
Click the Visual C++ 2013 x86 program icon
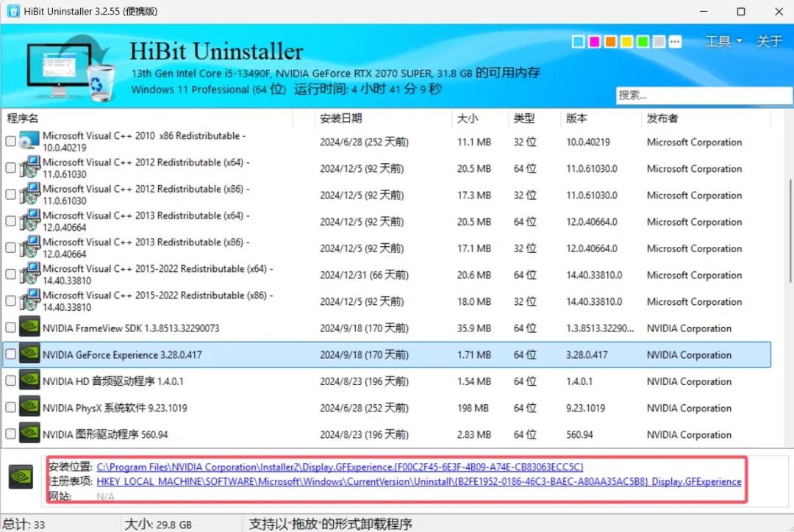point(29,248)
